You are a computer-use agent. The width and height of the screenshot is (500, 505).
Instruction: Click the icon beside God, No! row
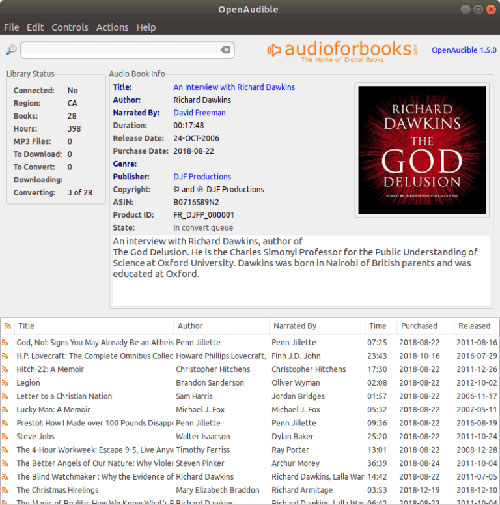5,342
